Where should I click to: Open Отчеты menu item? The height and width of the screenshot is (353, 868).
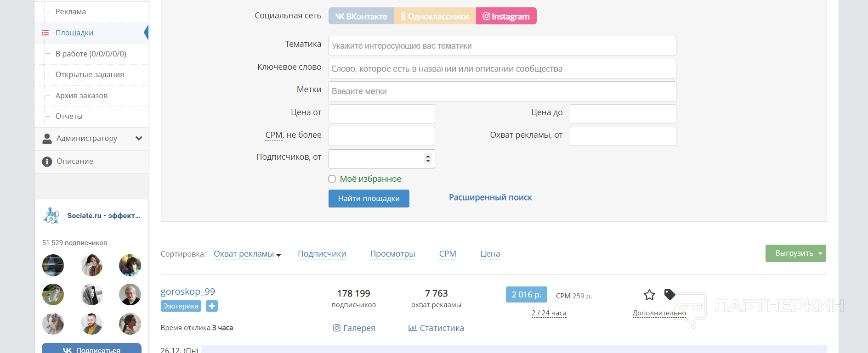coord(69,116)
